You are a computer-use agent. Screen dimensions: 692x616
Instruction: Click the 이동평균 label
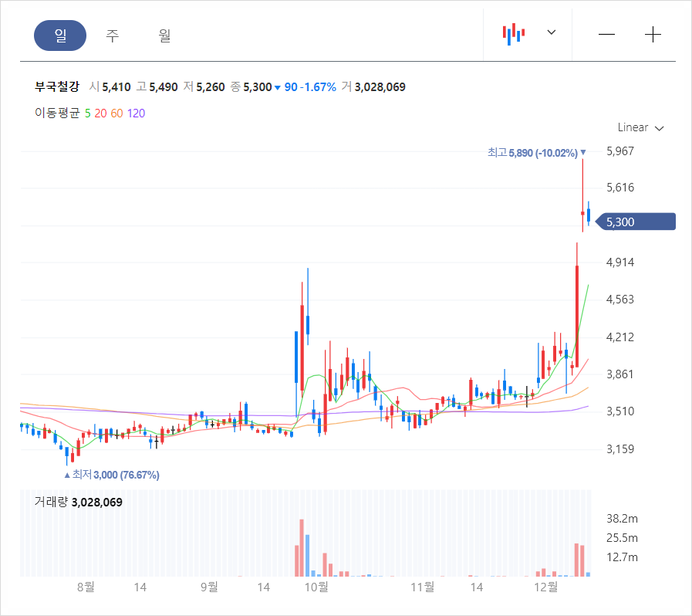coord(57,113)
